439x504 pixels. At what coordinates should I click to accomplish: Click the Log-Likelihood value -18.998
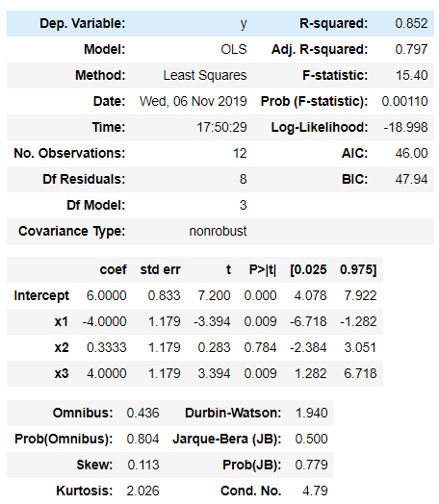point(405,127)
